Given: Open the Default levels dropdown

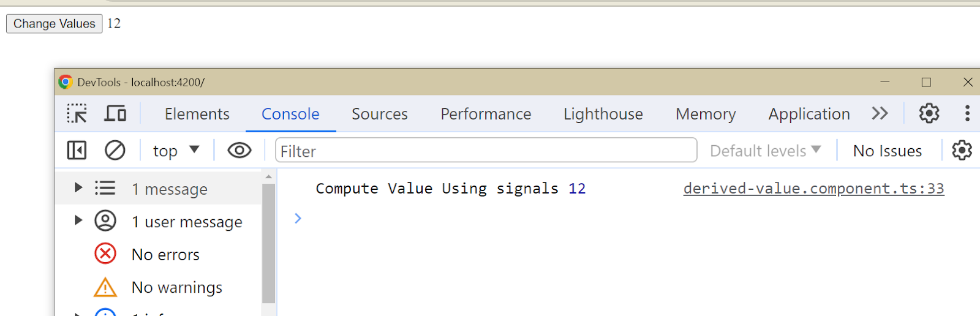Looking at the screenshot, I should tap(765, 151).
